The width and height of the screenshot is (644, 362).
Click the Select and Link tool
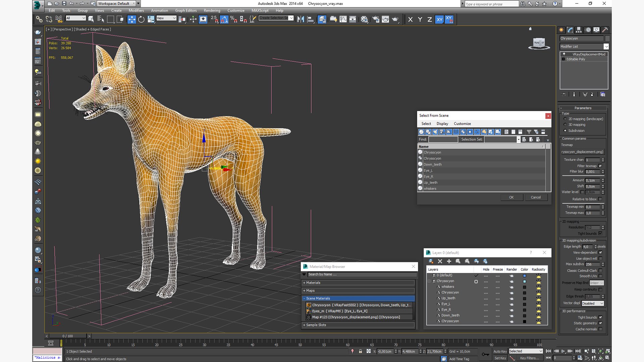coord(39,19)
